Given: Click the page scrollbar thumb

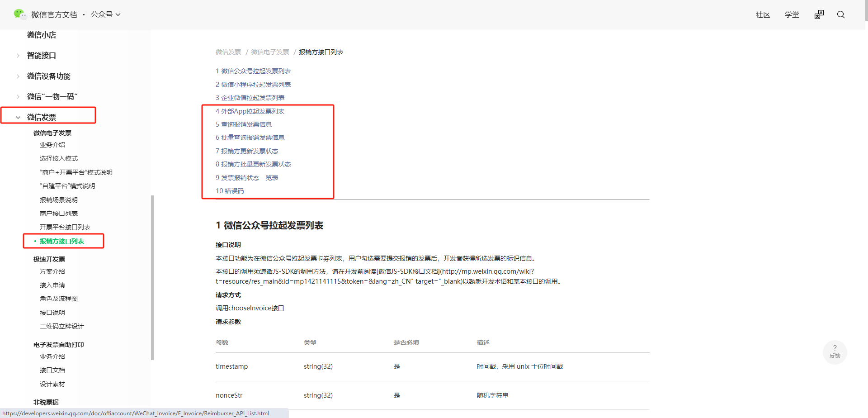Looking at the screenshot, I should pyautogui.click(x=866, y=11).
